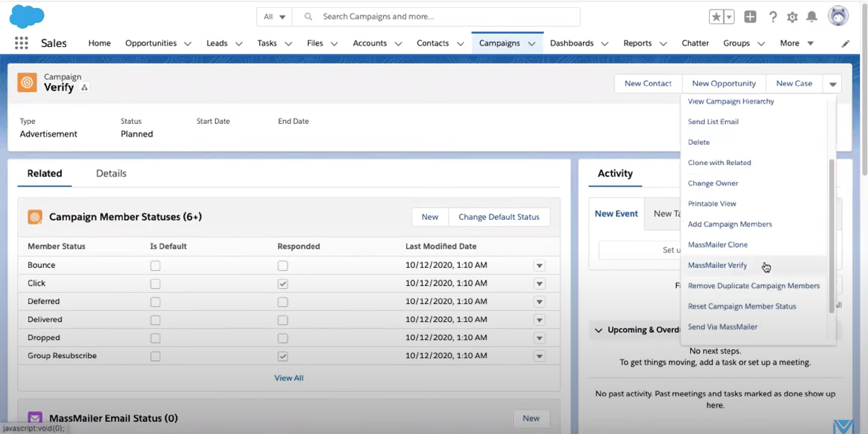868x434 pixels.
Task: Click the New Contact button
Action: [x=648, y=83]
